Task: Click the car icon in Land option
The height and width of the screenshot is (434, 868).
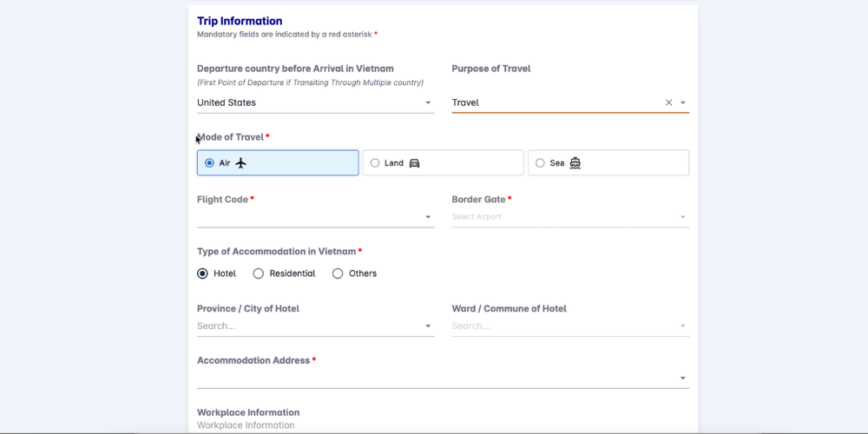Action: (x=414, y=163)
